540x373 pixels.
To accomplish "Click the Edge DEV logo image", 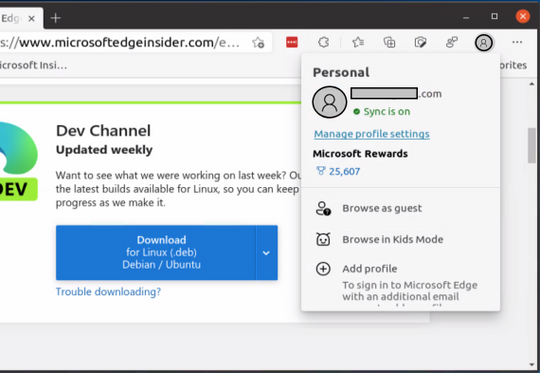I will [19, 161].
